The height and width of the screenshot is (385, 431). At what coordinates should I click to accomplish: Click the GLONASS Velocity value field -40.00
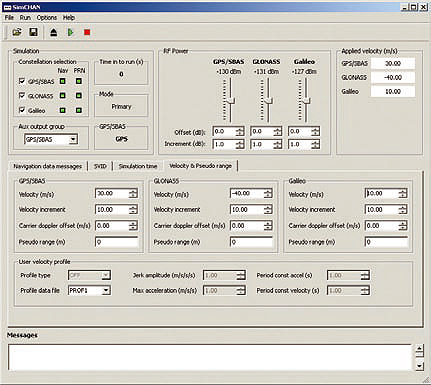pos(247,194)
